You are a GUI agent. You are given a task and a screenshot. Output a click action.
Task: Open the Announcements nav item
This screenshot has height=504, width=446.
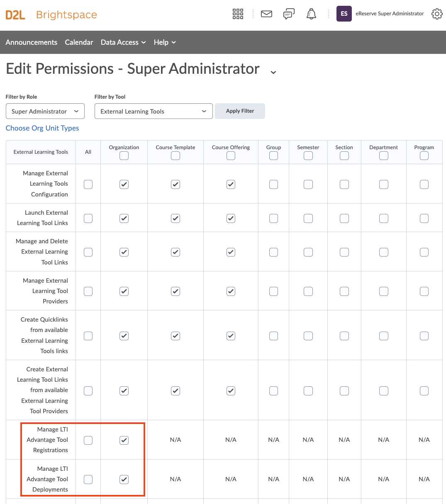point(32,42)
